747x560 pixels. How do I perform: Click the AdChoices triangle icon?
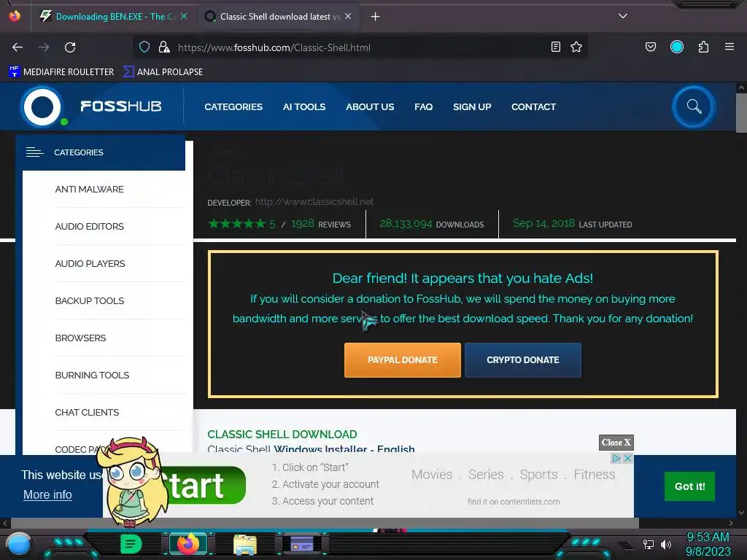616,459
